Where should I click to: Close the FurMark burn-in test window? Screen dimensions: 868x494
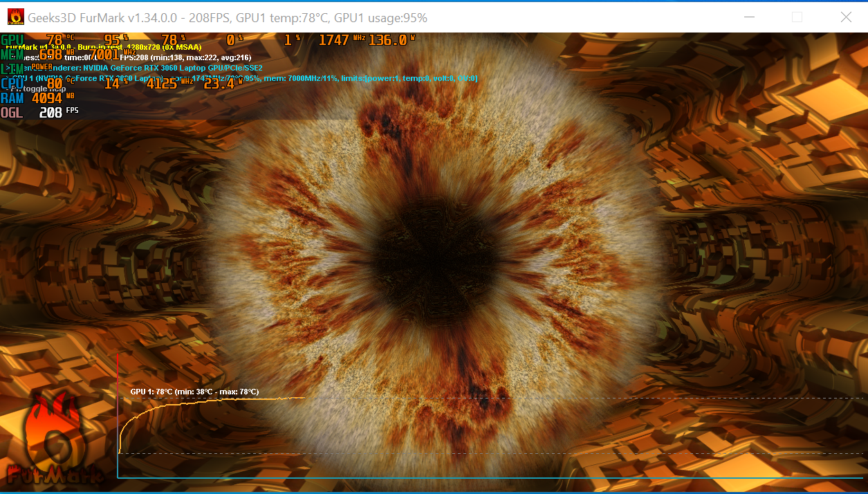(846, 17)
